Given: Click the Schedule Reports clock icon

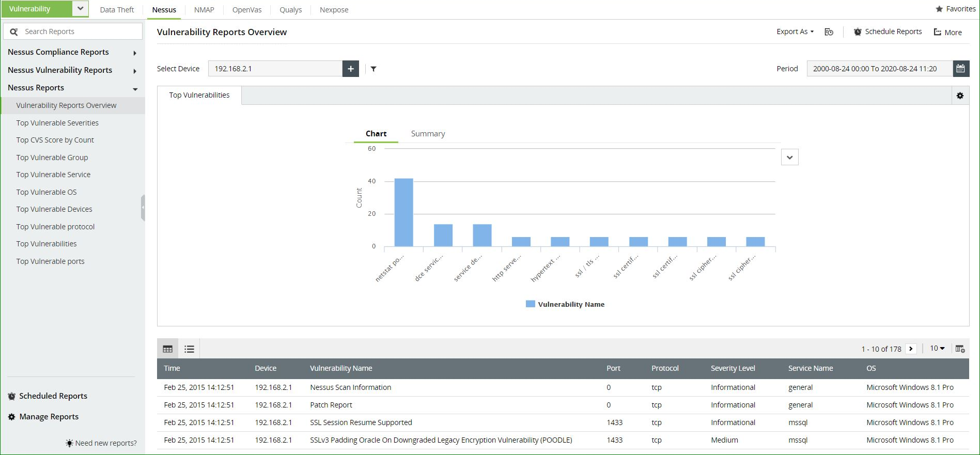Looking at the screenshot, I should [x=858, y=32].
